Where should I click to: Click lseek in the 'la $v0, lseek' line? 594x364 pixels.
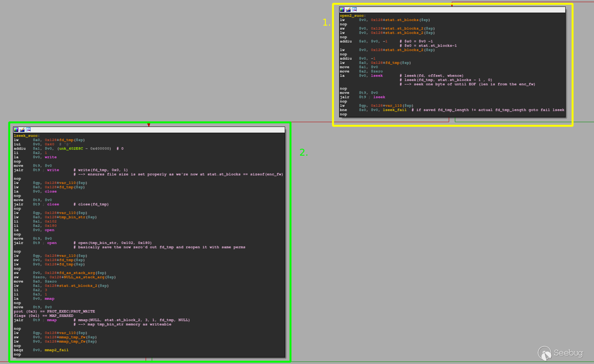click(x=377, y=76)
